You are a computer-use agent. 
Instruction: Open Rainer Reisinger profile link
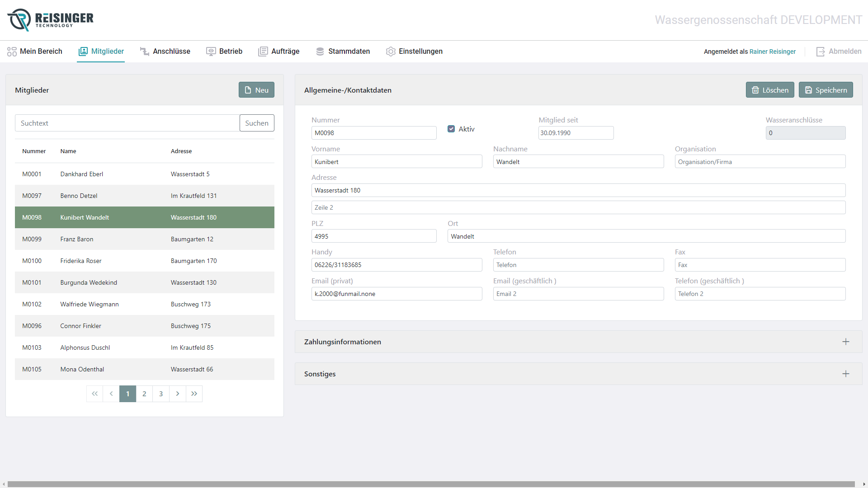(772, 52)
